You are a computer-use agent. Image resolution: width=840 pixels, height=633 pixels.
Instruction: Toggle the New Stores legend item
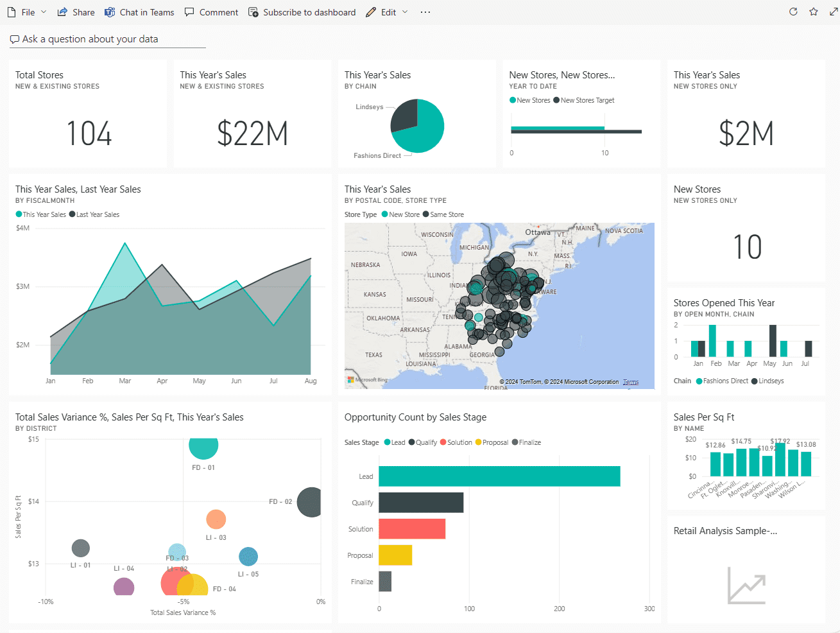pos(529,100)
